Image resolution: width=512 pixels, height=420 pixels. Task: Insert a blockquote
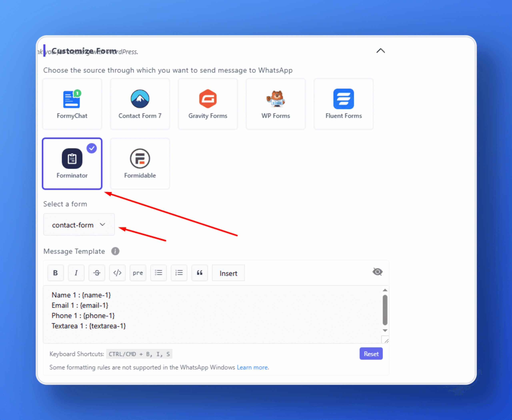[x=200, y=273]
